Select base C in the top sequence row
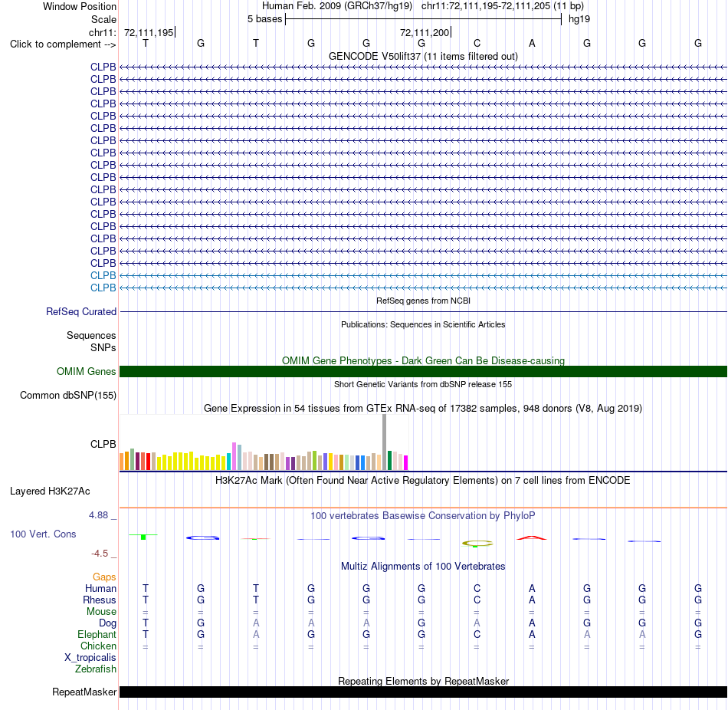Screen dimensions: 728x710 [477, 43]
